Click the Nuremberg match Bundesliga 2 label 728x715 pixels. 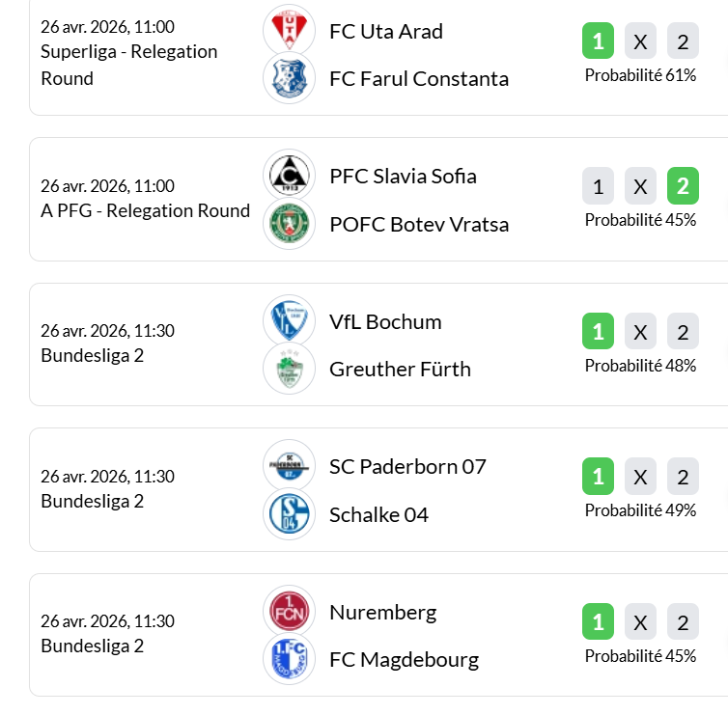coord(92,646)
